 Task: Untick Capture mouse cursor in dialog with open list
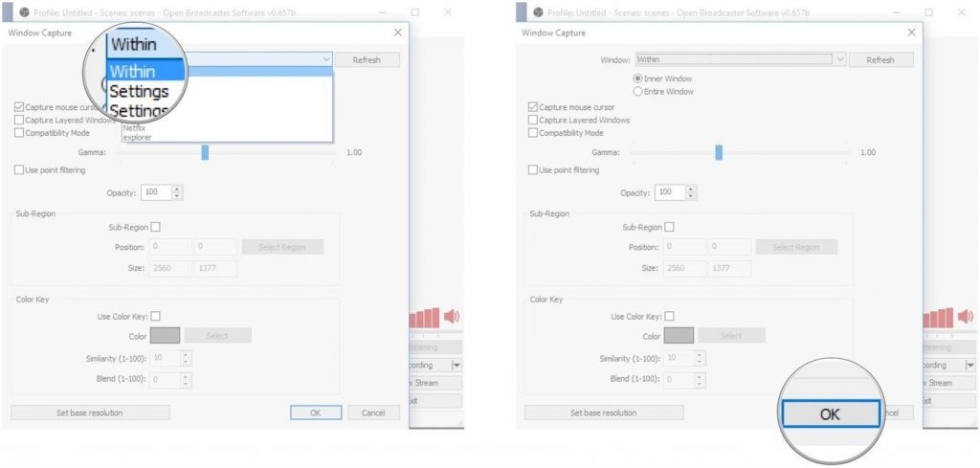[19, 107]
